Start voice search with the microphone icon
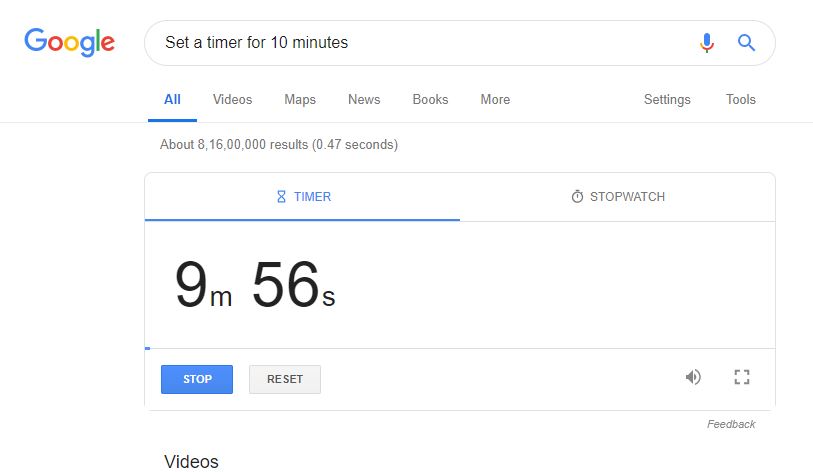 coord(707,43)
